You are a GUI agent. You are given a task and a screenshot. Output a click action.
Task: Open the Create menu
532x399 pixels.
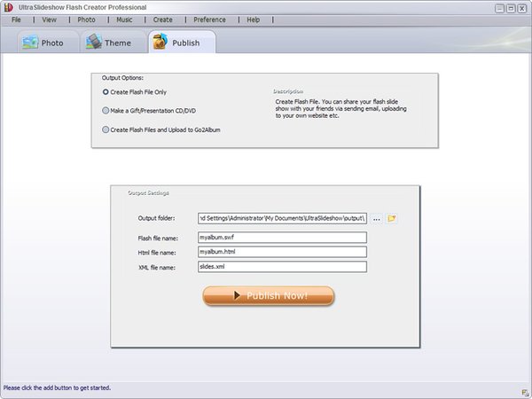click(162, 20)
